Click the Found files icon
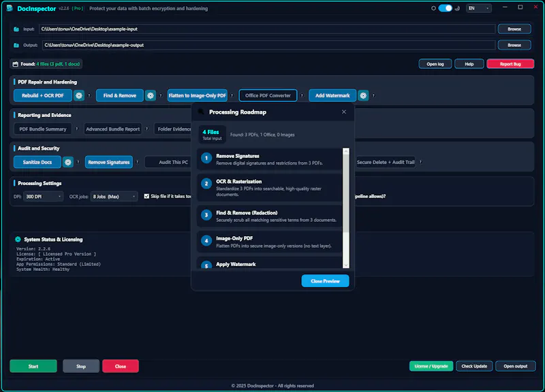The image size is (545, 392). 15,64
